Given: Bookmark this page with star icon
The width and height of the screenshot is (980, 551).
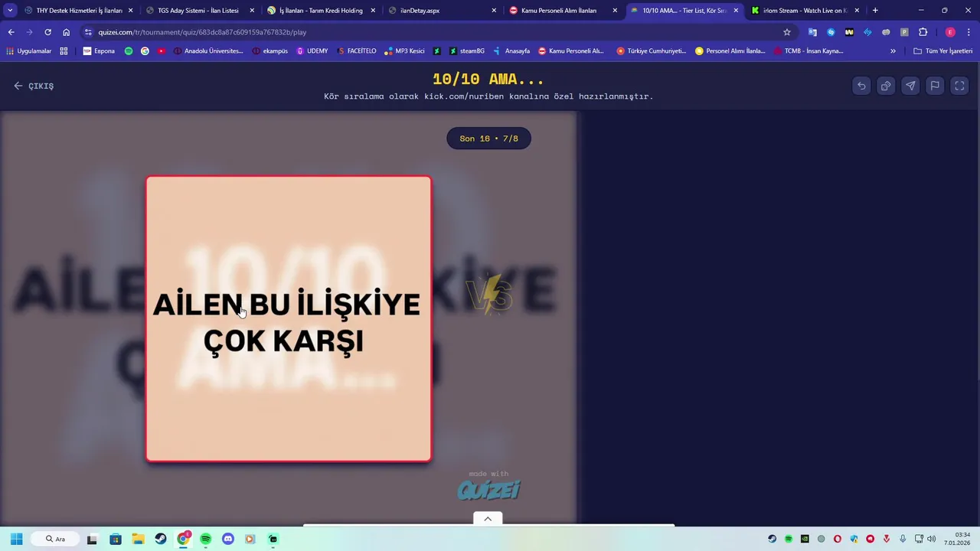Looking at the screenshot, I should 786,32.
